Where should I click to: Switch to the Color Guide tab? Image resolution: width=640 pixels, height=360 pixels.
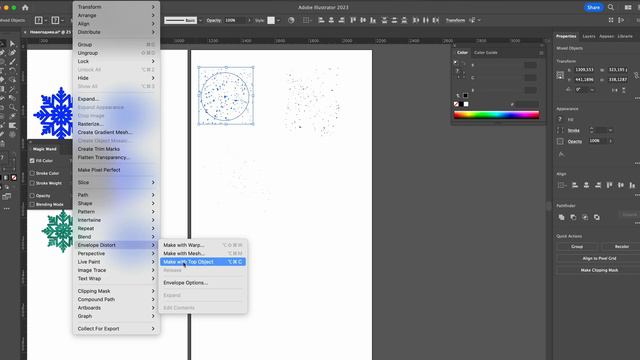click(x=486, y=53)
